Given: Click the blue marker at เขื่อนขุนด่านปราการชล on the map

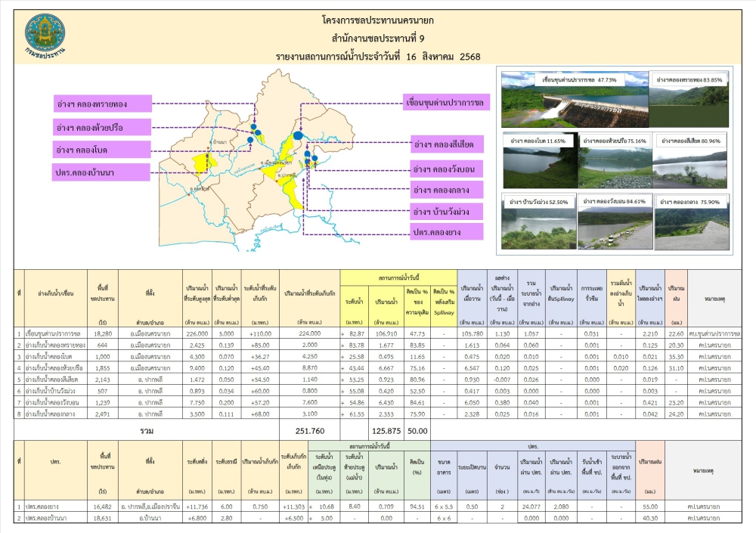Looking at the screenshot, I should (x=297, y=136).
